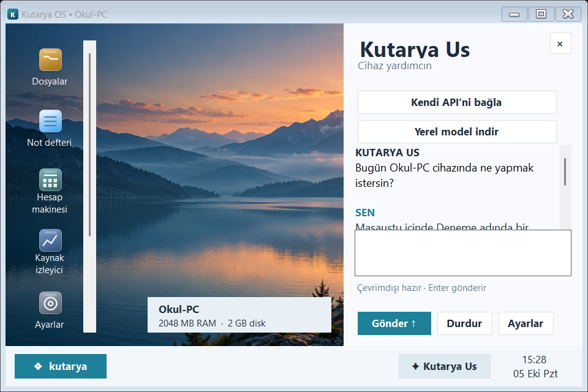Click the Cihaz yardımcın subtitle

[x=394, y=66]
